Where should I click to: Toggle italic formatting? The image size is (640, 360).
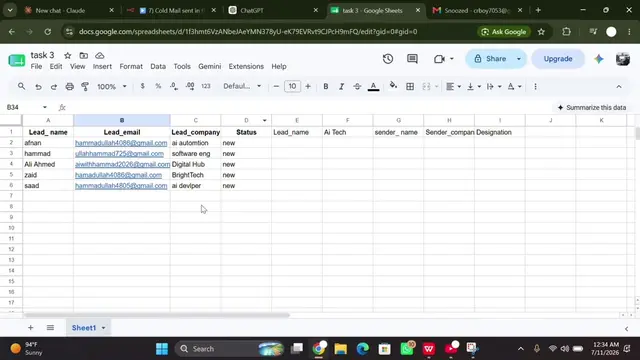[341, 87]
